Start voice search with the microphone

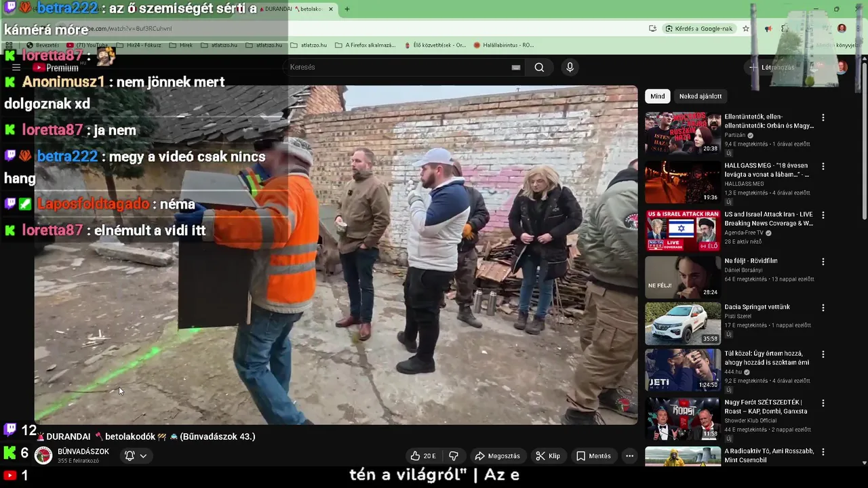click(570, 67)
